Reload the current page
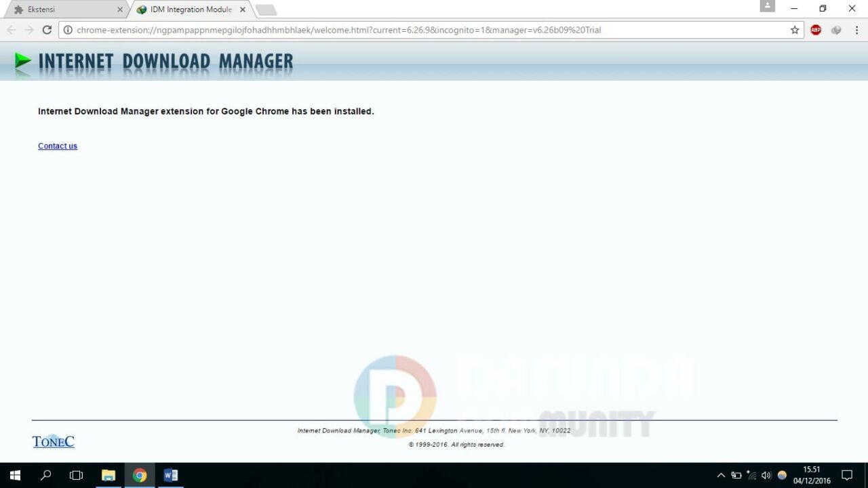This screenshot has width=868, height=488. pos(47,30)
